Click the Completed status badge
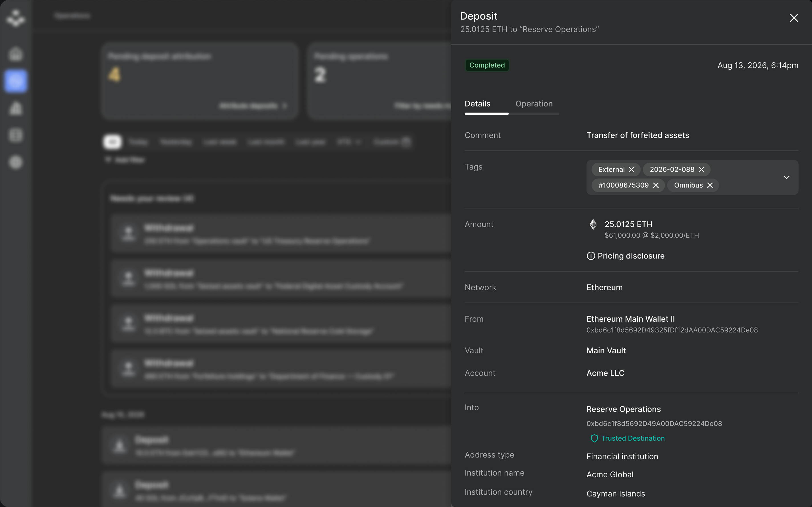Viewport: 812px width, 507px height. click(487, 65)
